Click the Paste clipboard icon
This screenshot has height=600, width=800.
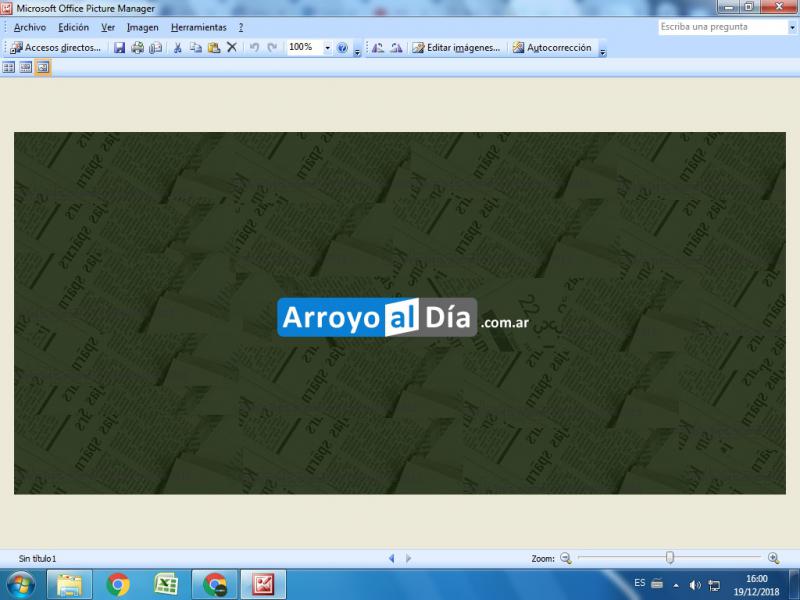pyautogui.click(x=214, y=48)
